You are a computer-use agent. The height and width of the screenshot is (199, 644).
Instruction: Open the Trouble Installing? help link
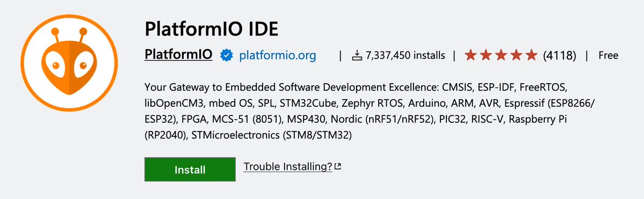point(288,167)
